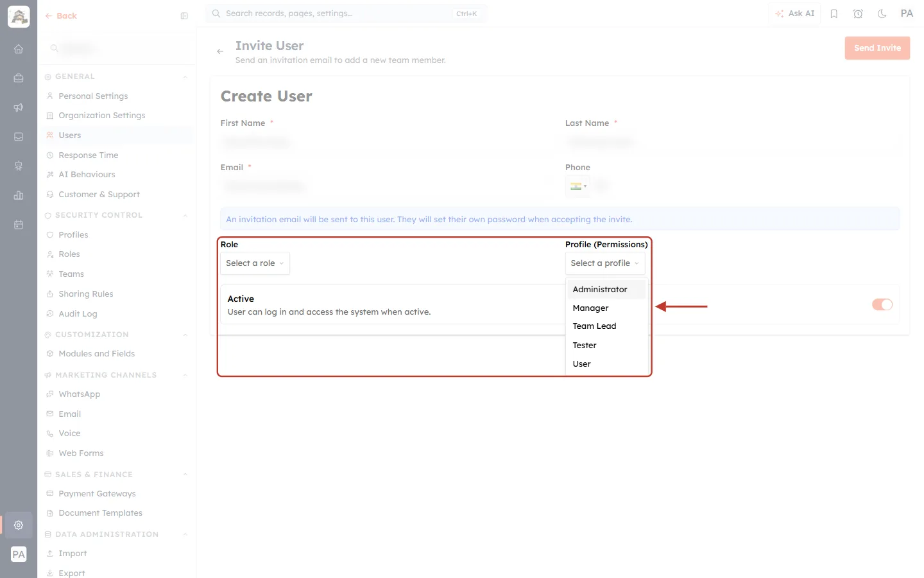Click the Last Name input field
The height and width of the screenshot is (578, 924).
click(732, 143)
